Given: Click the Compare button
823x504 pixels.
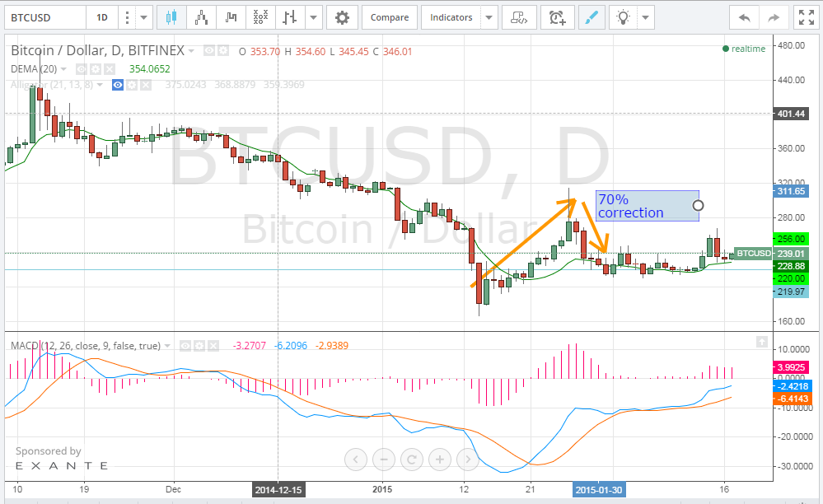Looking at the screenshot, I should point(389,16).
